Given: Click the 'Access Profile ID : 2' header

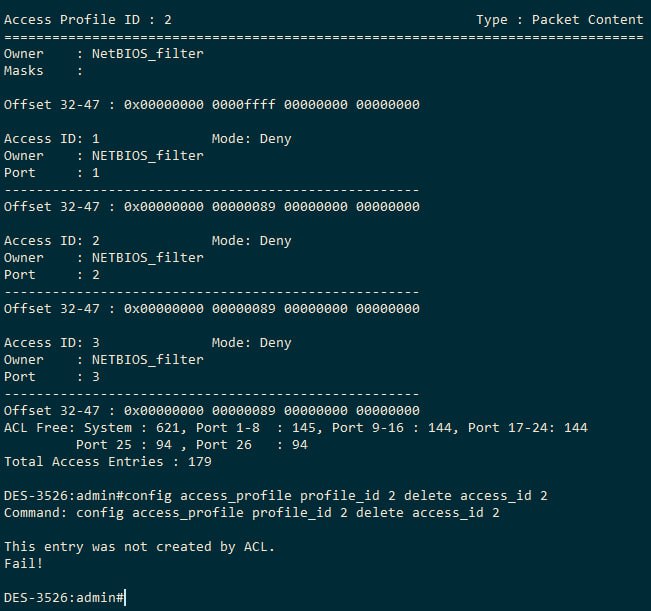Looking at the screenshot, I should [x=88, y=20].
